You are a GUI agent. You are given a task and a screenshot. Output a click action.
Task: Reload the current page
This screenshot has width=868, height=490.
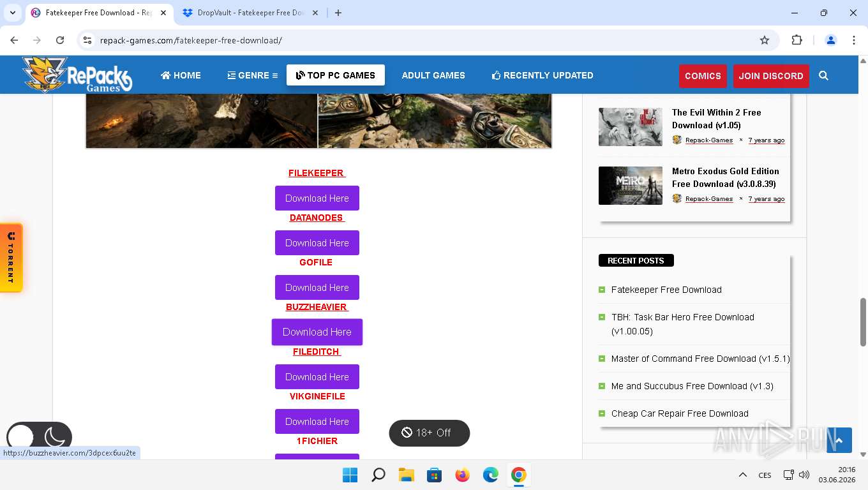[60, 40]
